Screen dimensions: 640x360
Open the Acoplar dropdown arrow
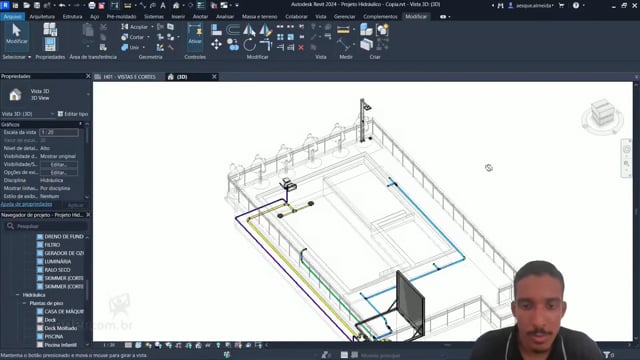point(152,27)
